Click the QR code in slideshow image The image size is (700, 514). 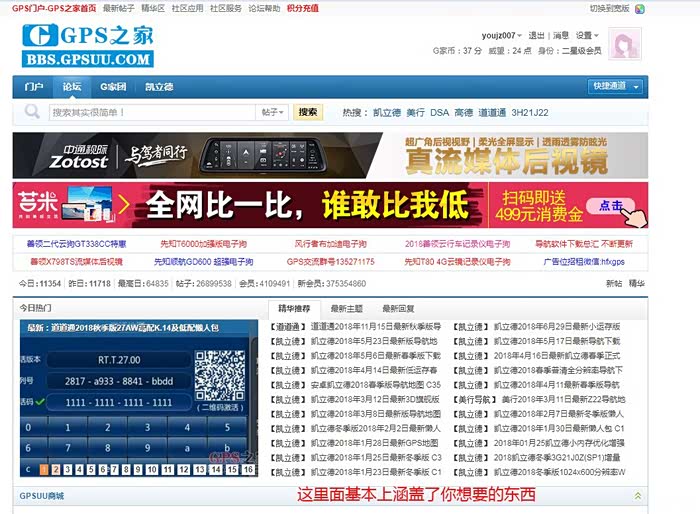point(220,376)
